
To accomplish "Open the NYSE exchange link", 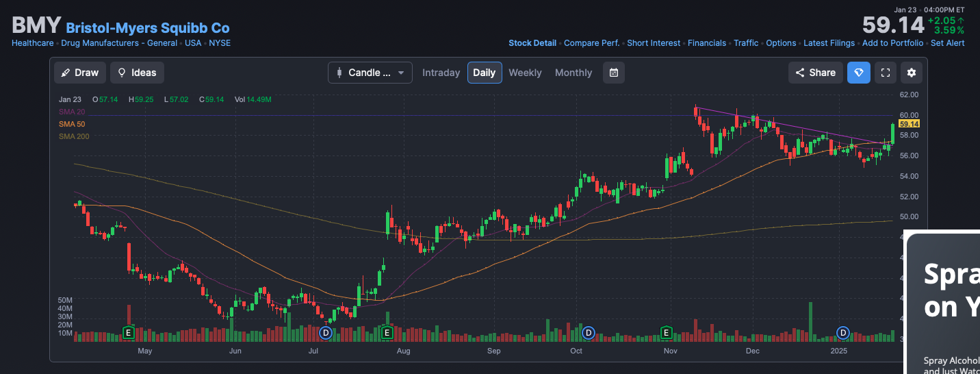I will (220, 43).
